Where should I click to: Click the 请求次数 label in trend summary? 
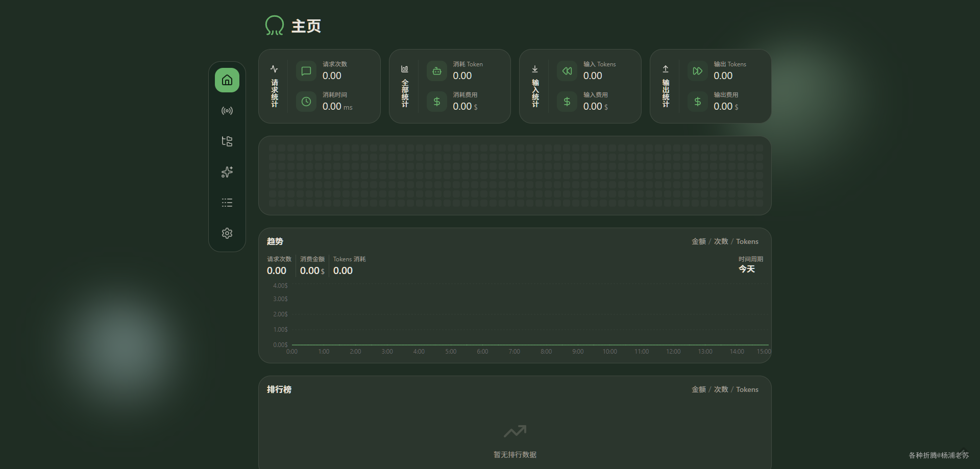tap(279, 259)
